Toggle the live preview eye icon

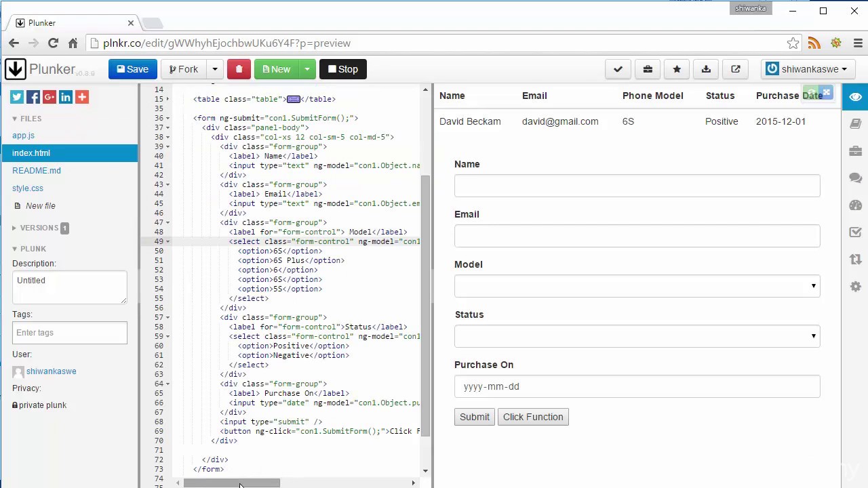pos(855,97)
